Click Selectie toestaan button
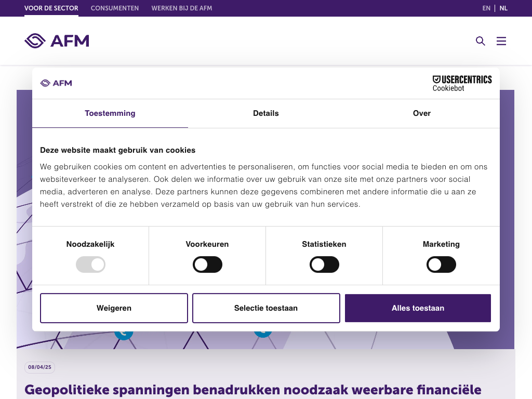 tap(266, 308)
